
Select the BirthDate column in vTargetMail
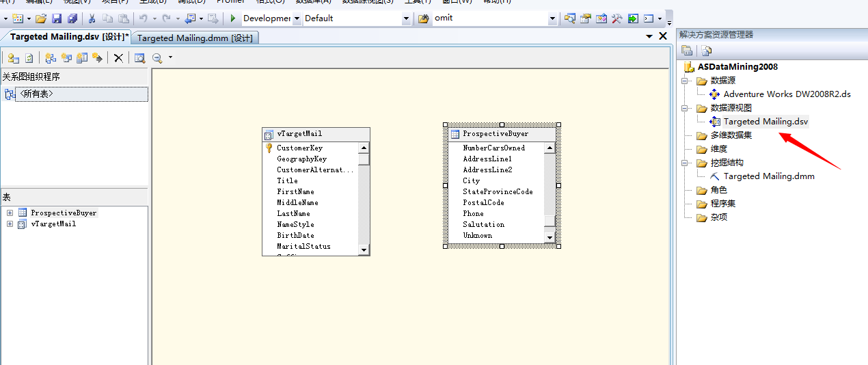click(295, 235)
